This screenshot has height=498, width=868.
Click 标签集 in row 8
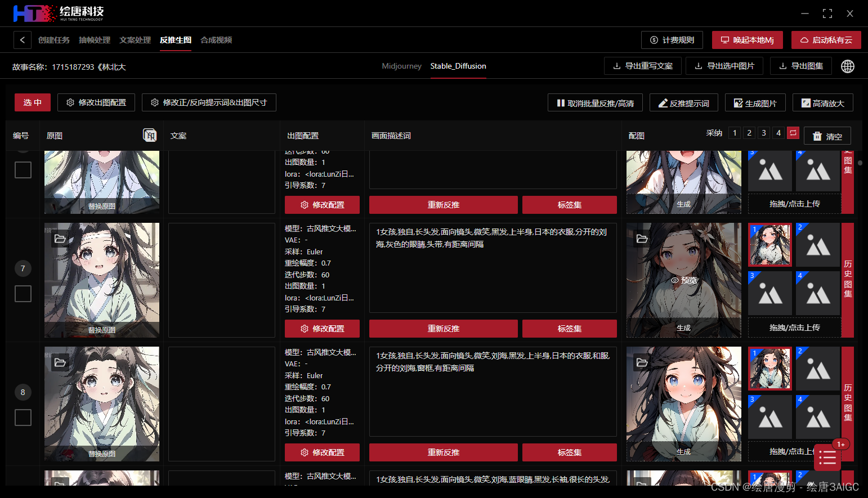[570, 452]
